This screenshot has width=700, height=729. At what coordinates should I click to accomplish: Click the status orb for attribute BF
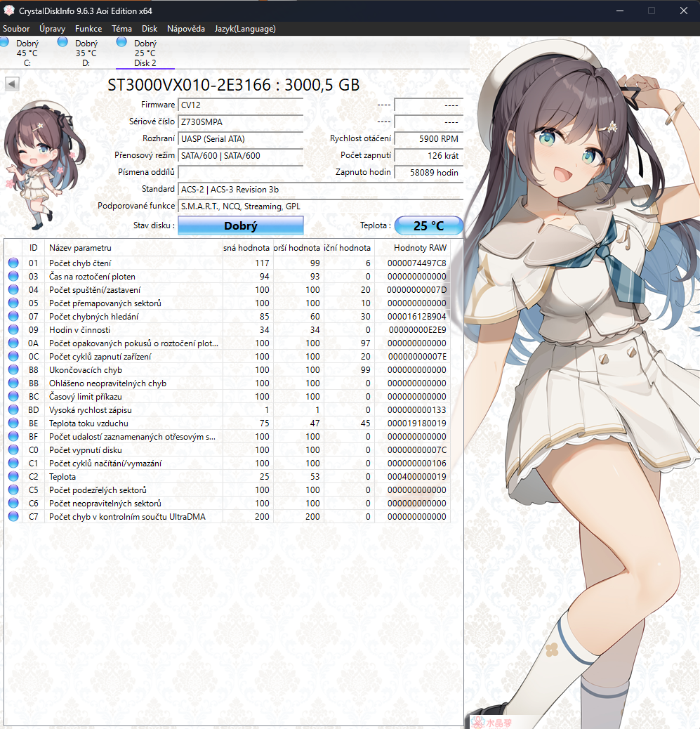pyautogui.click(x=13, y=437)
